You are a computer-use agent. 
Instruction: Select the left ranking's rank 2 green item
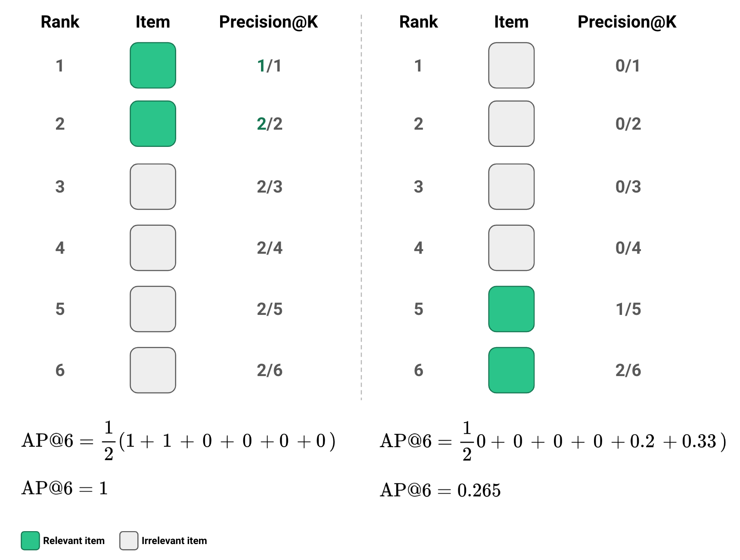pyautogui.click(x=153, y=124)
